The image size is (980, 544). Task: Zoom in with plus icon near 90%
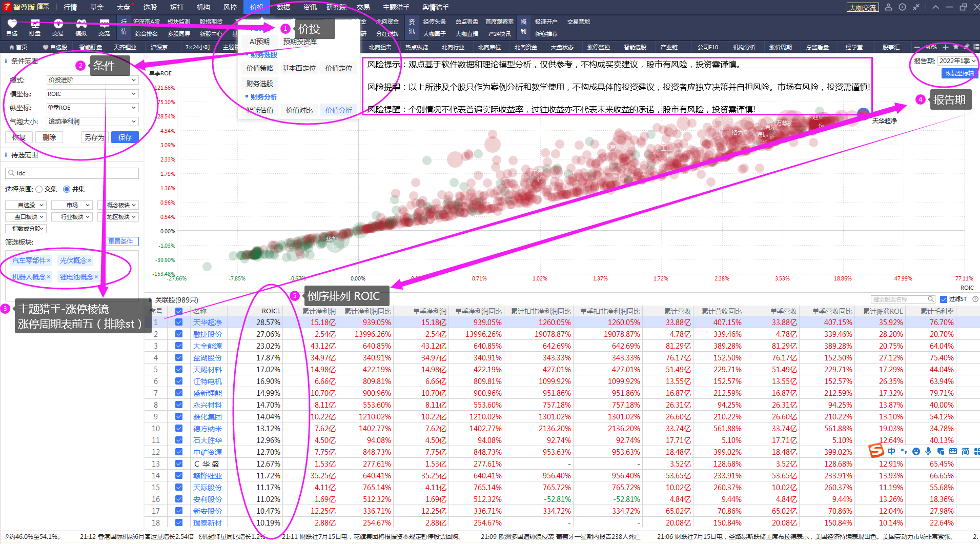click(x=946, y=47)
